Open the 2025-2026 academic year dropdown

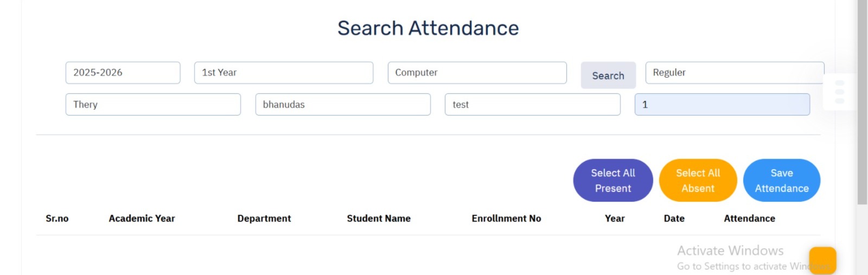pos(123,73)
